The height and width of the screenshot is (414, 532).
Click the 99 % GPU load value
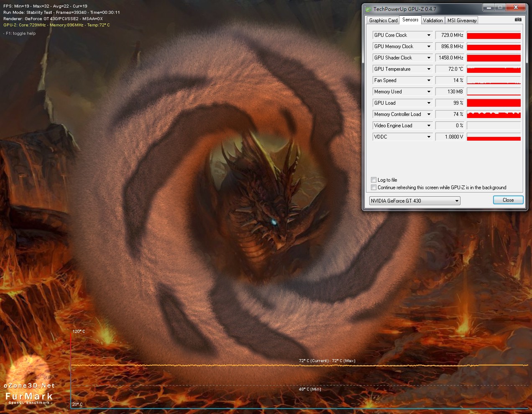point(450,103)
